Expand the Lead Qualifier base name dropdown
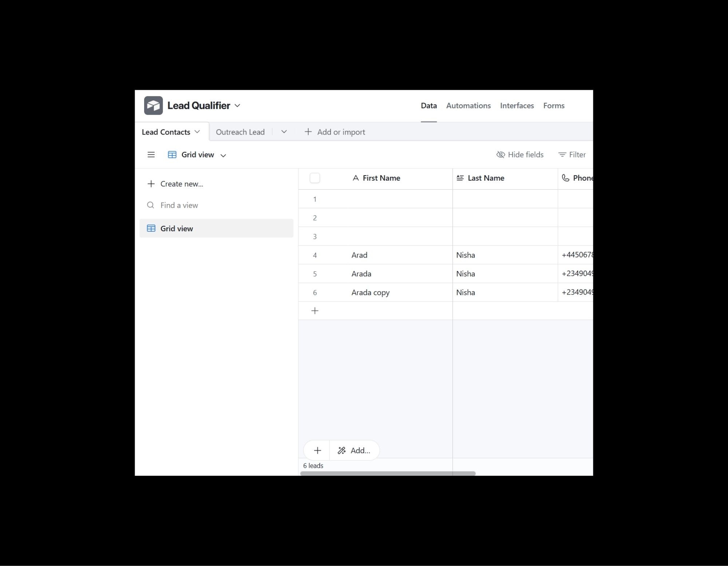The width and height of the screenshot is (728, 566). 237,105
